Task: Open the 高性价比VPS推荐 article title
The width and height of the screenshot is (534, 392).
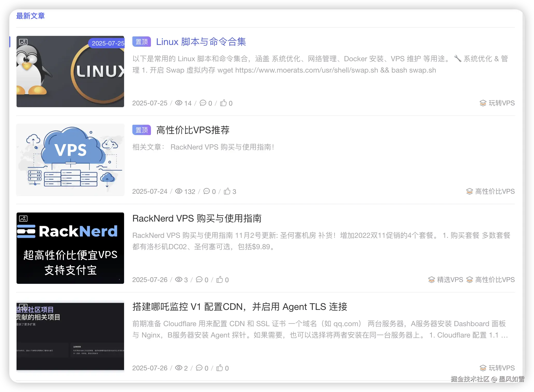Action: coord(193,130)
